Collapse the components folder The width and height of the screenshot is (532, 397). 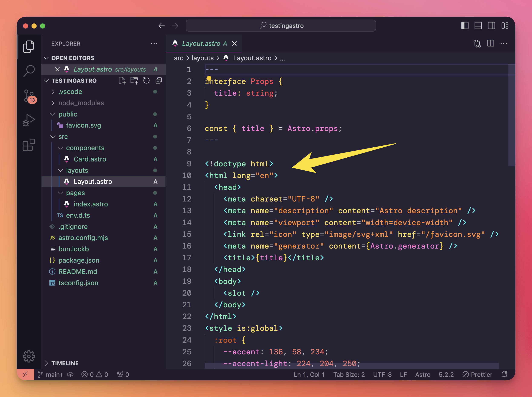[x=85, y=148]
